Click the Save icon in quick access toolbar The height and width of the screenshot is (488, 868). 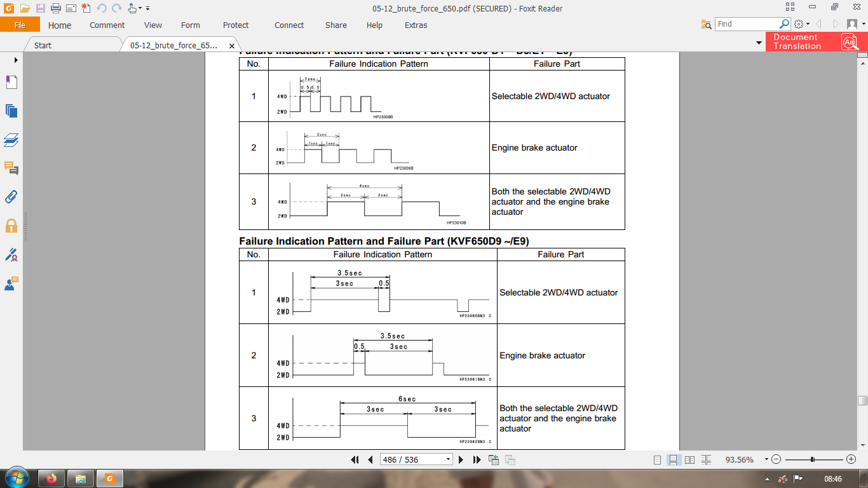tap(41, 8)
